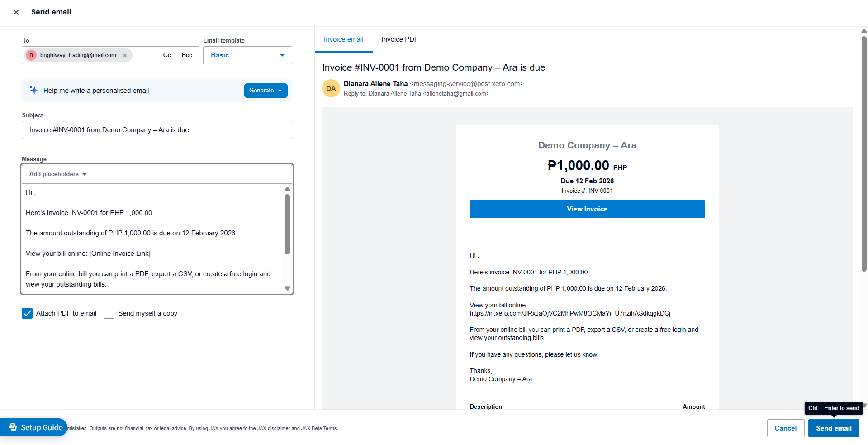Click the AI sparkle icon
Viewport: 868px width, 445px height.
click(x=33, y=90)
